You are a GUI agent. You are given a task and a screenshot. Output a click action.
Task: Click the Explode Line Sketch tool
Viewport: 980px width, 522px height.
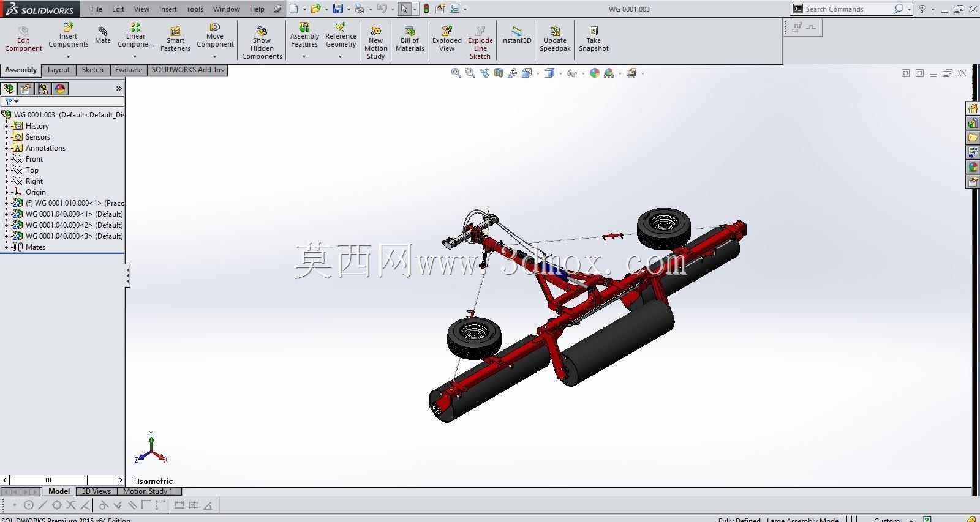tap(480, 43)
